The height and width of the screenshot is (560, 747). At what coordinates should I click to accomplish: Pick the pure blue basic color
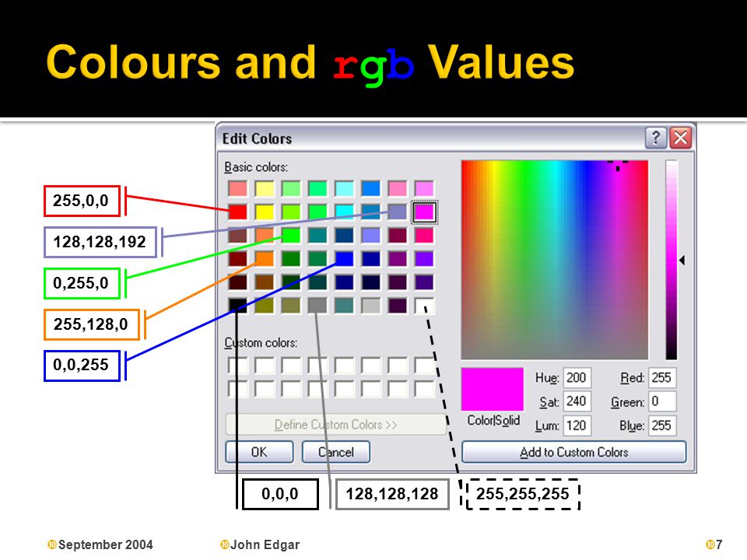click(x=345, y=258)
